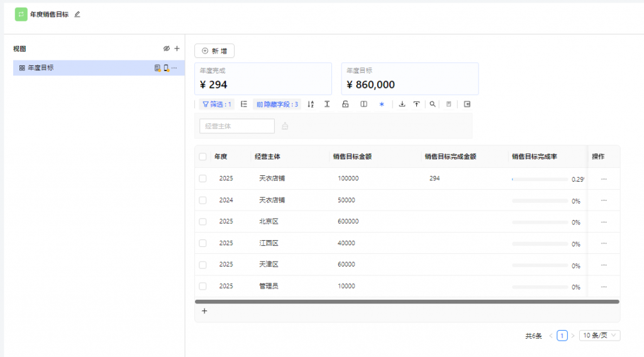
Task: Open row actions for 管理员
Action: coord(604,287)
